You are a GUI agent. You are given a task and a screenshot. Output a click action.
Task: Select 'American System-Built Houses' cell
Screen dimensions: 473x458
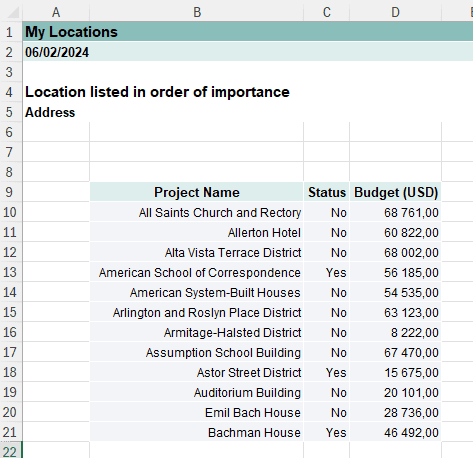[x=197, y=292]
